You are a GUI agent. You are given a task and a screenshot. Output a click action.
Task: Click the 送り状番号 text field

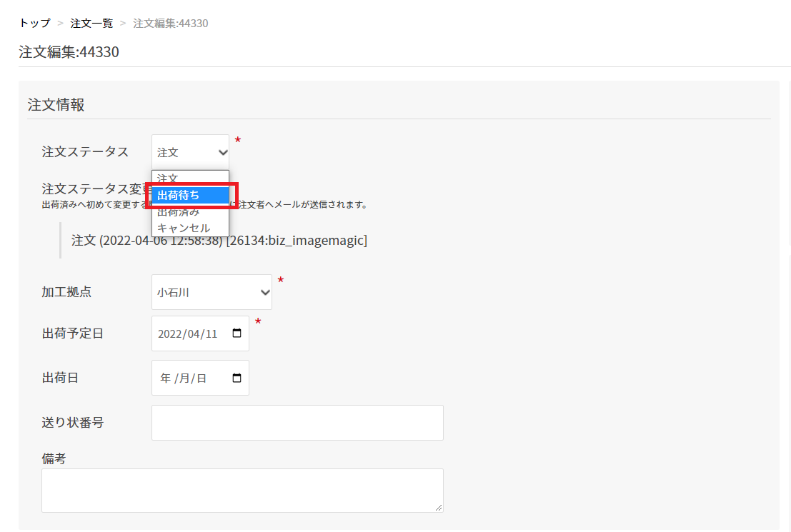pos(297,423)
